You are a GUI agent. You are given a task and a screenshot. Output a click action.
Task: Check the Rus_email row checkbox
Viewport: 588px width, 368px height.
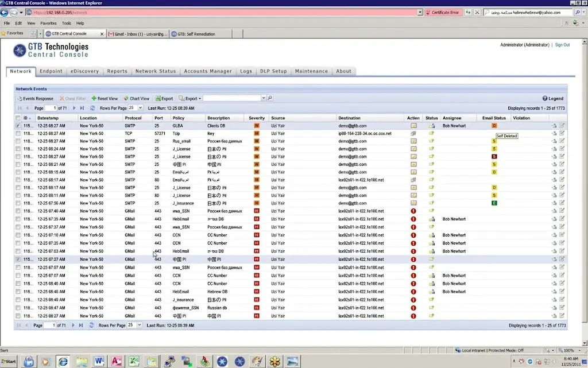pyautogui.click(x=18, y=141)
